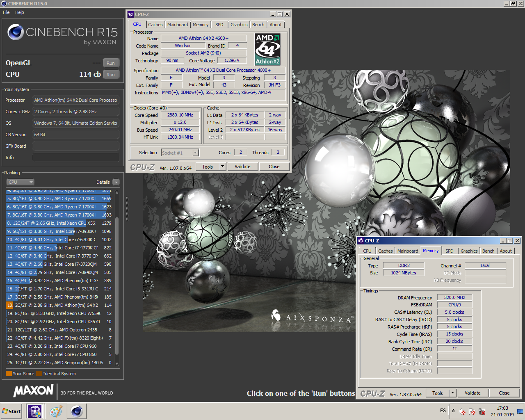
Task: Open the CPU-Z taskbar icon
Action: click(x=34, y=411)
